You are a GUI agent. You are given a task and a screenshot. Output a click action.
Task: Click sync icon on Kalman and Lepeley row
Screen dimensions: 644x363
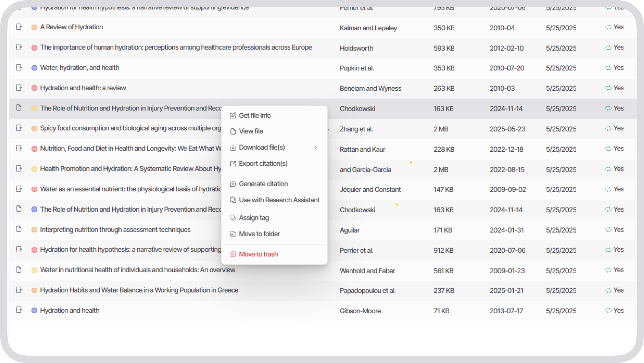pos(608,27)
